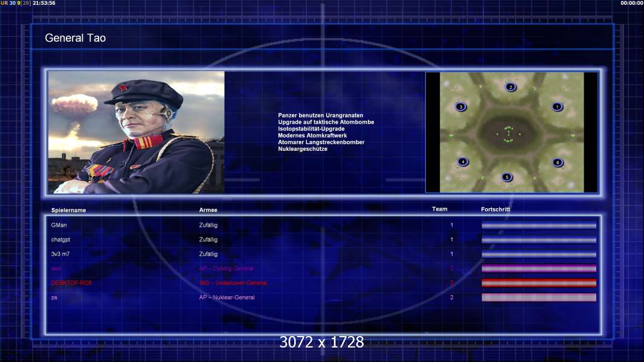Click "Zufällig" army in chatgpt's row

pos(208,240)
